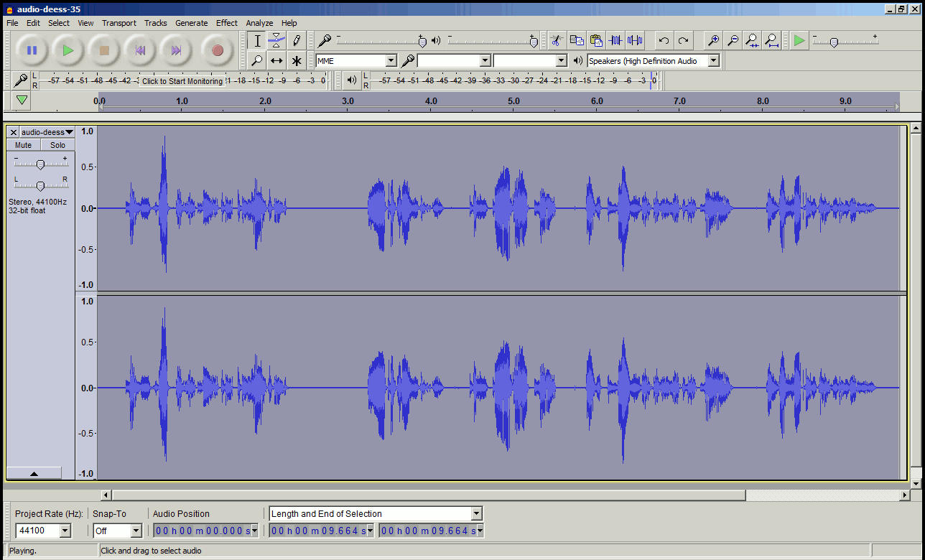Click the Copy icon in edit toolbar
The width and height of the screenshot is (925, 560).
click(577, 40)
